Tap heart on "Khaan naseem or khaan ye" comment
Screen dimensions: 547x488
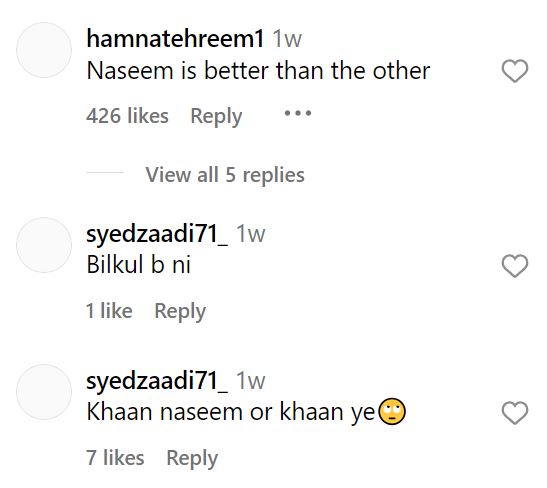[515, 413]
